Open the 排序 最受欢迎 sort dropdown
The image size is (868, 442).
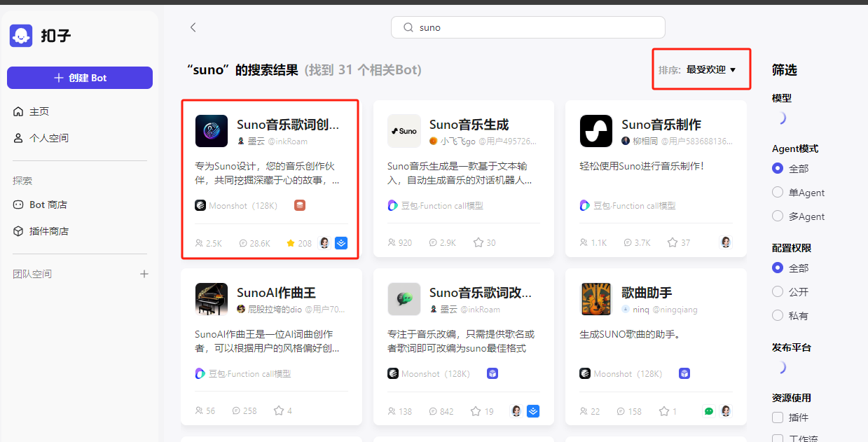[x=697, y=69]
